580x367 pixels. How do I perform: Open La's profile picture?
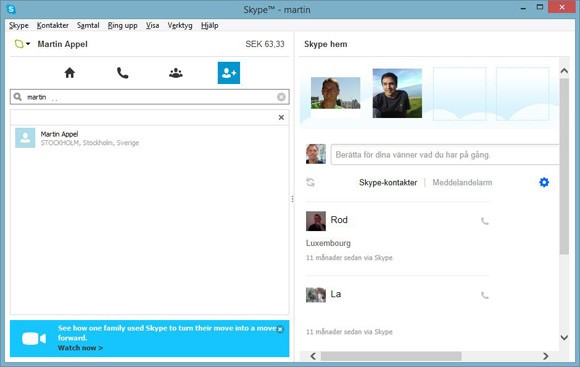316,295
